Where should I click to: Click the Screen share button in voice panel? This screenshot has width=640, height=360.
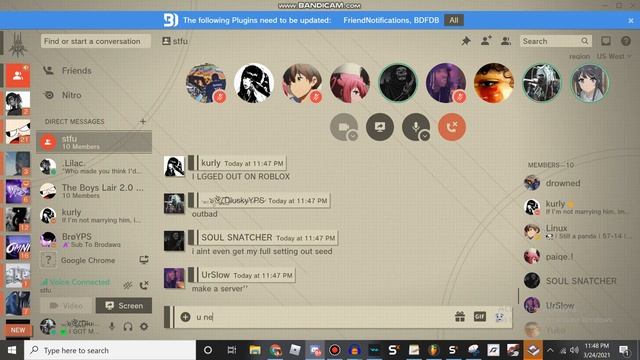click(x=124, y=305)
